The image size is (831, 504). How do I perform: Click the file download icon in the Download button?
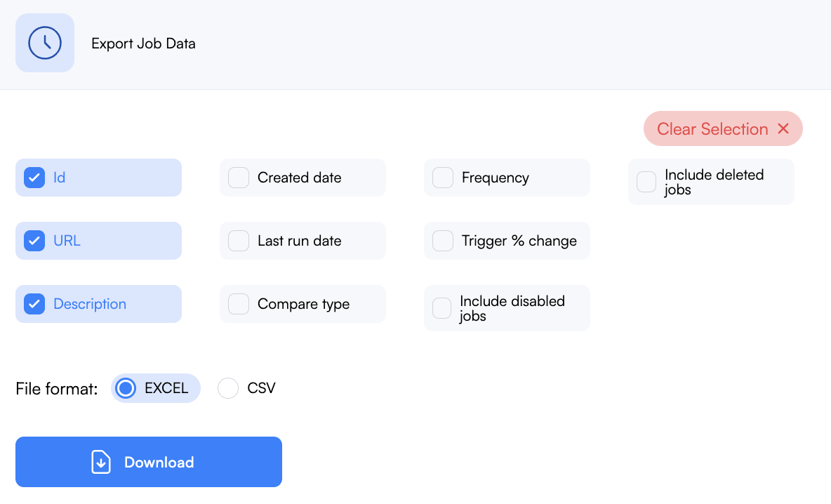100,462
